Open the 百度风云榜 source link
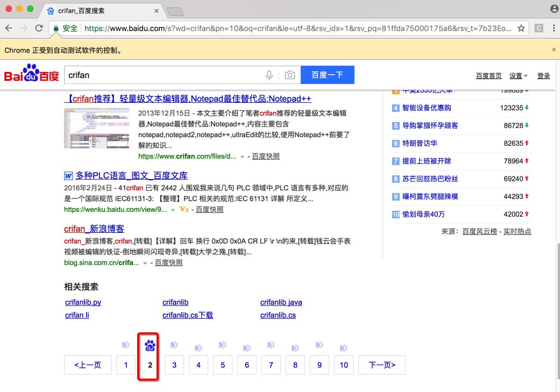Image resolution: width=560 pixels, height=392 pixels. tap(480, 232)
